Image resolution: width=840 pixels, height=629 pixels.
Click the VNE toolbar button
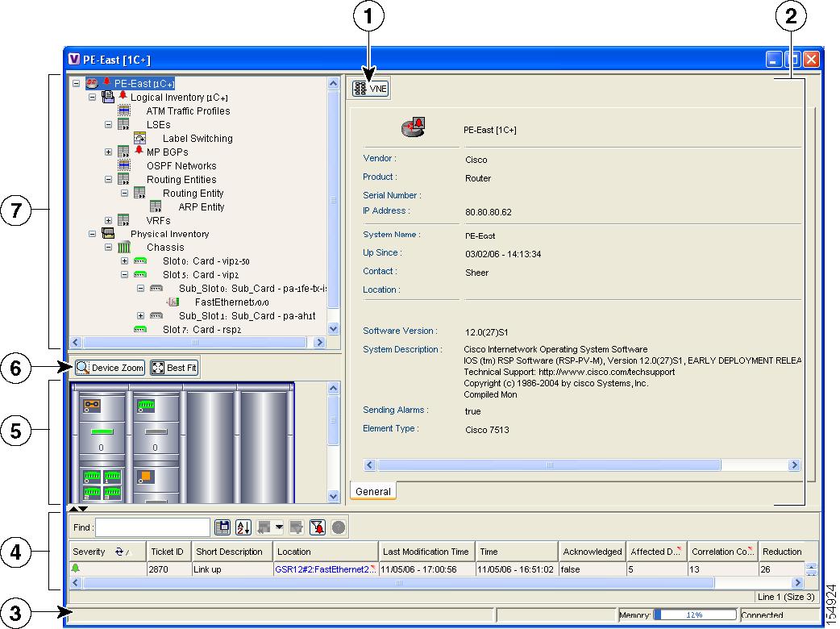pos(369,89)
